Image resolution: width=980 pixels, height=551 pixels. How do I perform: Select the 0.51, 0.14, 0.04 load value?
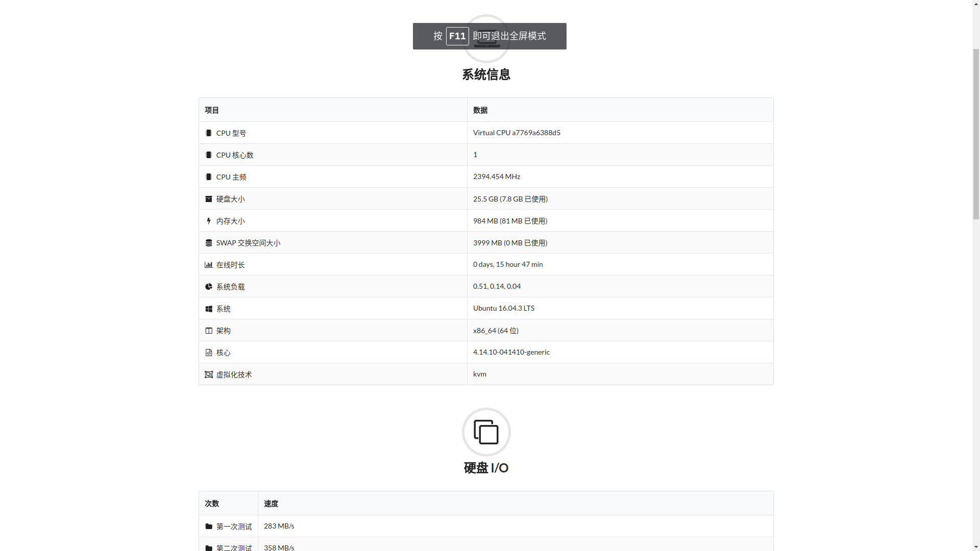(497, 286)
